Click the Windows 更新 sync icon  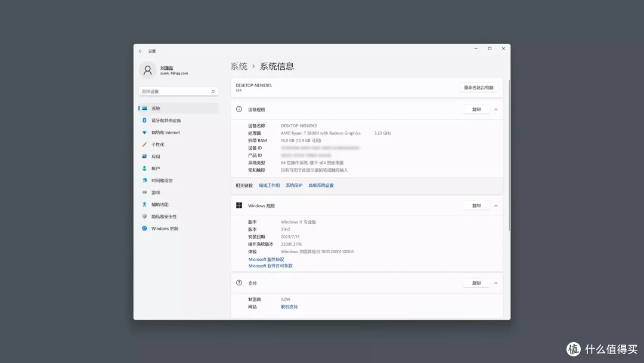point(144,229)
